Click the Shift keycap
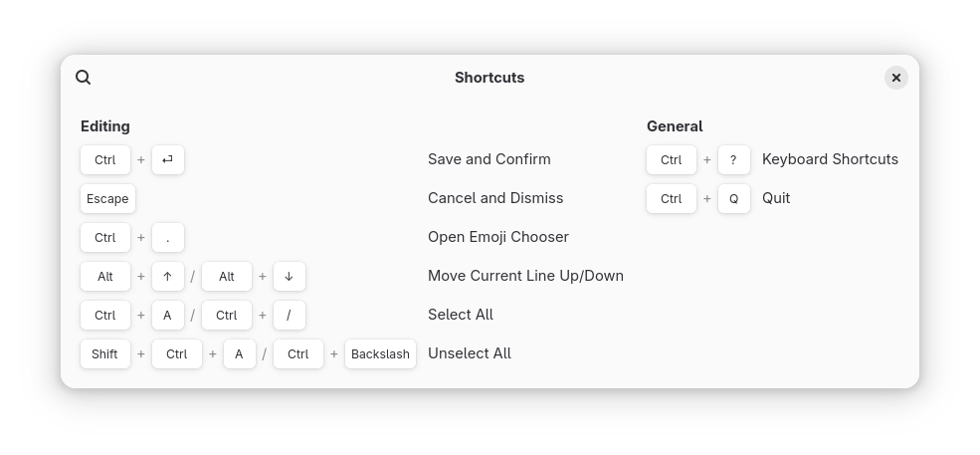 pos(105,353)
